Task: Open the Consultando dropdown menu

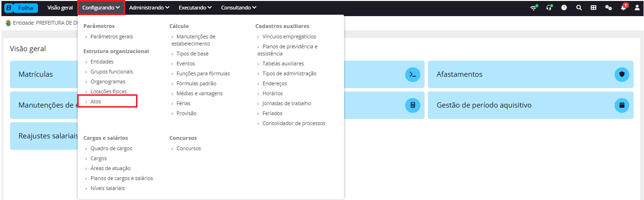Action: (x=239, y=8)
